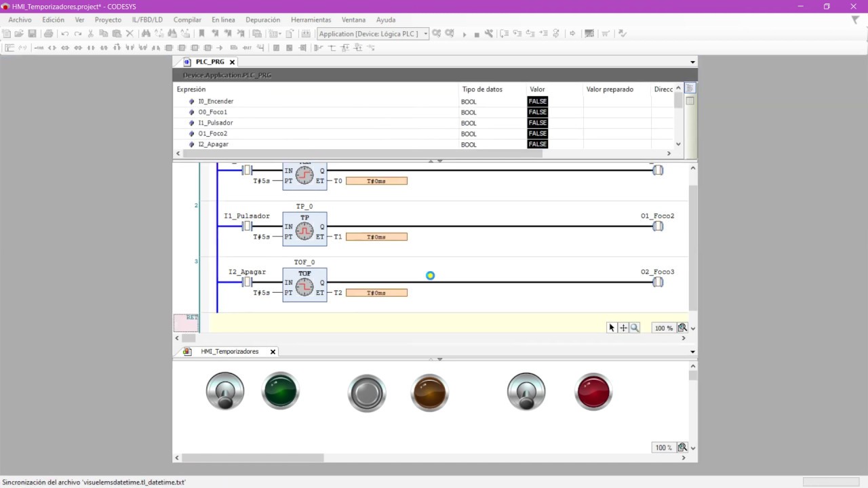Click the Paste clipboard icon
The height and width of the screenshot is (488, 868).
117,33
